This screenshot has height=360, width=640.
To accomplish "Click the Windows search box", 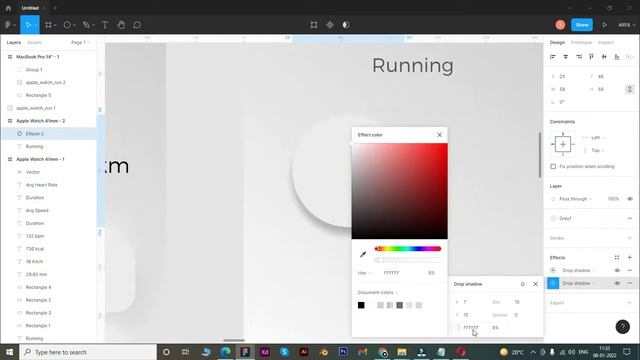I will 88,352.
